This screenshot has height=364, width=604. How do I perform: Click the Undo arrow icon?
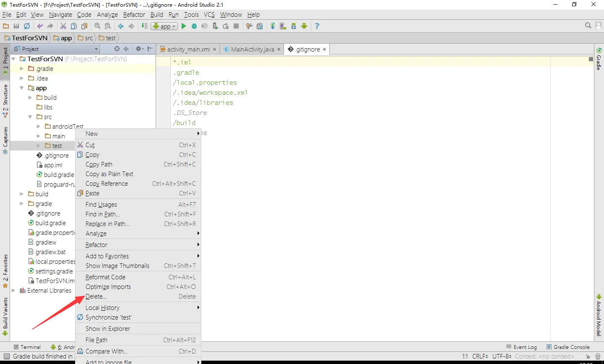pyautogui.click(x=40, y=26)
